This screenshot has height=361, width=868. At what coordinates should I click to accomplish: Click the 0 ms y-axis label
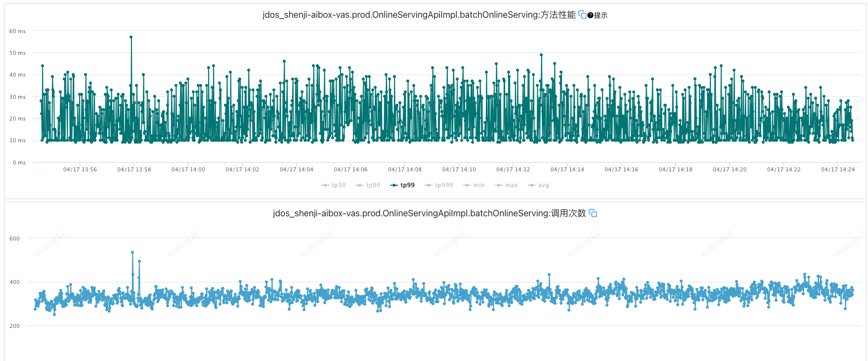pyautogui.click(x=19, y=162)
